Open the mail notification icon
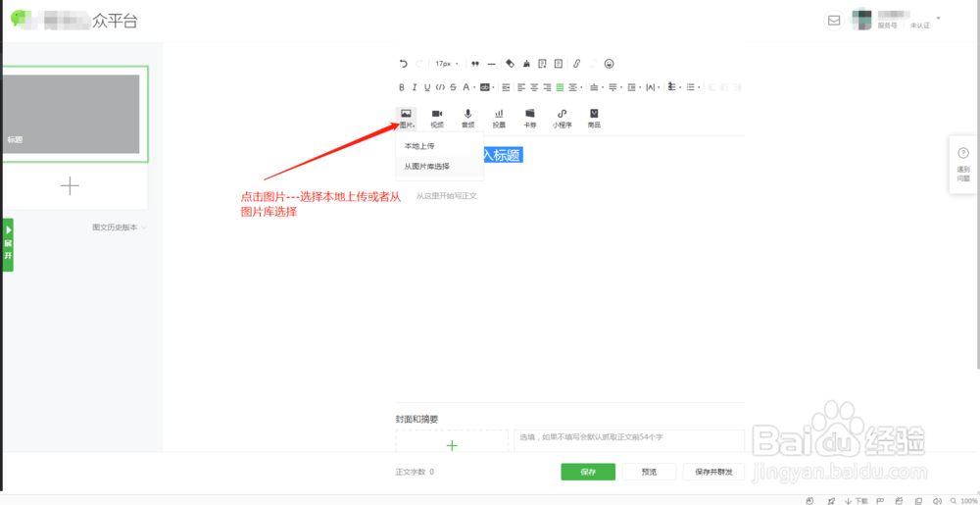This screenshot has height=505, width=980. [x=834, y=21]
